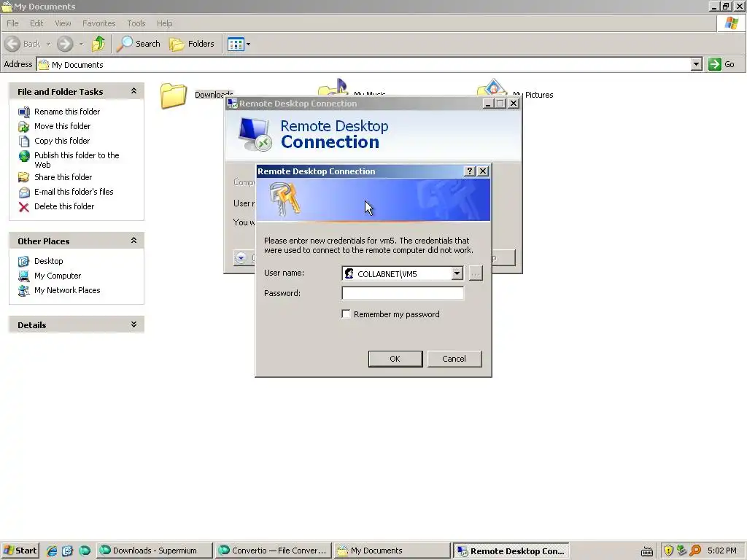Switch to Convertio taskbar item
Image resolution: width=747 pixels, height=560 pixels.
pos(274,551)
